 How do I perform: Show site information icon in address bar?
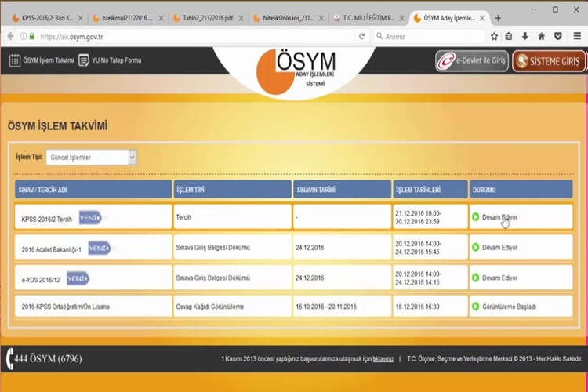[24, 36]
